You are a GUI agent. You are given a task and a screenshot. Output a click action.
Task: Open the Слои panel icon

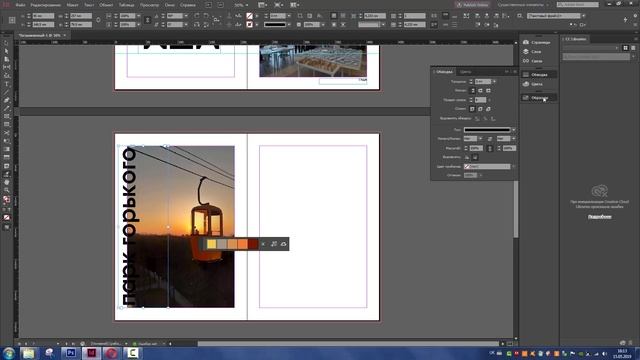click(x=526, y=51)
